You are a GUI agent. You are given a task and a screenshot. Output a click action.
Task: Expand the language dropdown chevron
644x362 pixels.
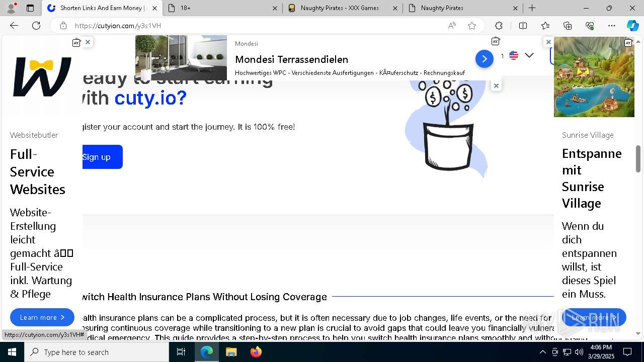[529, 55]
